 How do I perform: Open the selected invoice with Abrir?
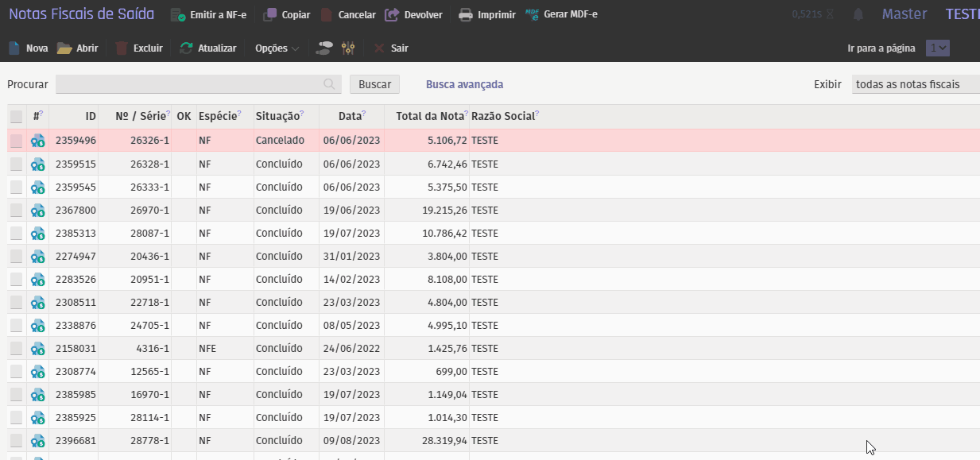point(77,48)
